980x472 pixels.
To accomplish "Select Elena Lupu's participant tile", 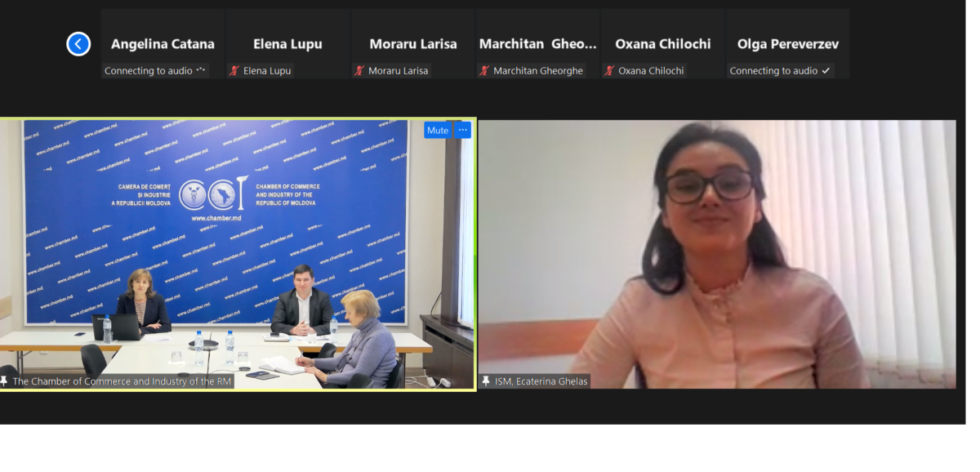I will point(287,44).
